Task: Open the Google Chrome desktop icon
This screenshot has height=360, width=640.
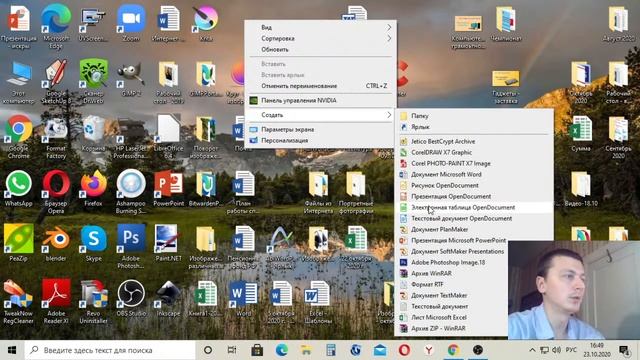Action: (18, 136)
